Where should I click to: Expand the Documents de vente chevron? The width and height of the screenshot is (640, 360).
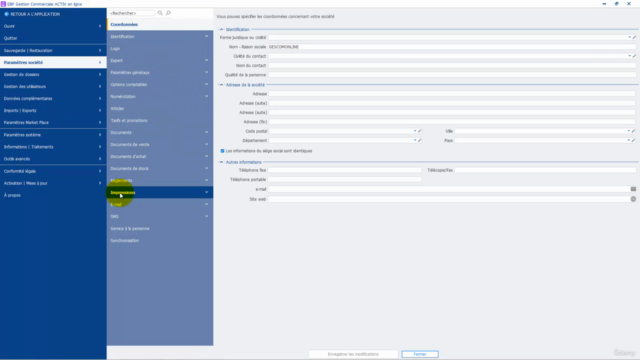207,144
